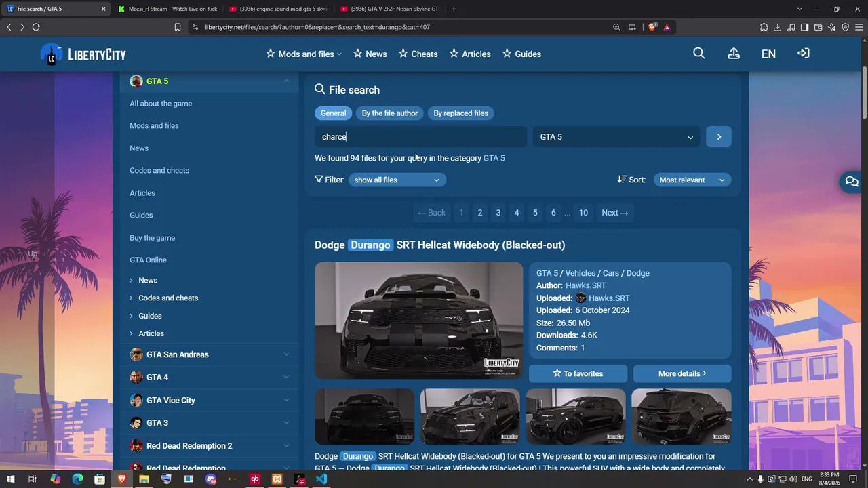Open the Brave Rewards triangle icon
The width and height of the screenshot is (868, 488).
pos(667,27)
